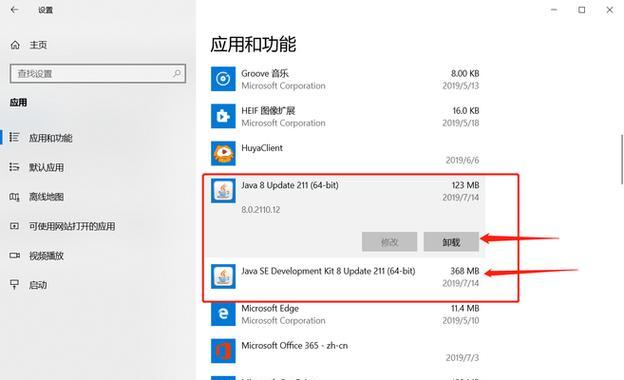Screen dimensions: 624x380
Task: Click the 8.00 KB size value
Action: 465,73
